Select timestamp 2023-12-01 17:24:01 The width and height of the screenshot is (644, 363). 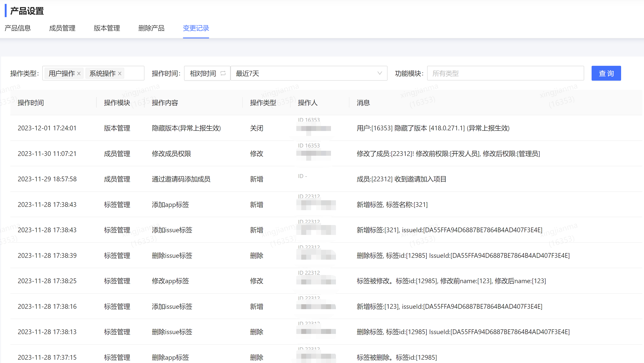click(47, 128)
